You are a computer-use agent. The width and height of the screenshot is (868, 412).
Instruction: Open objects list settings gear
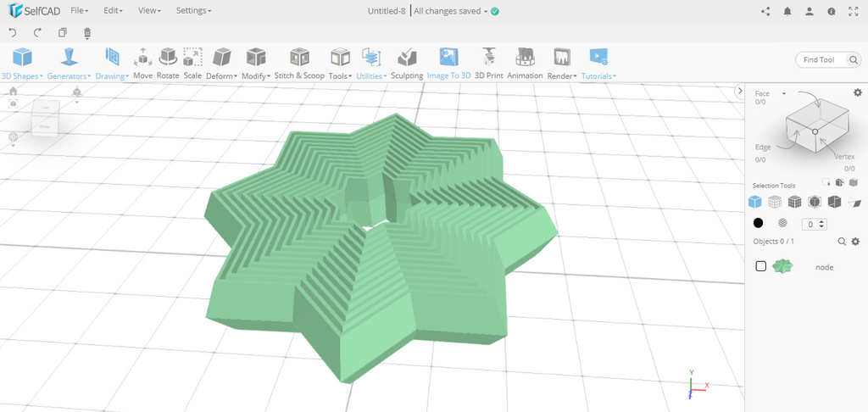855,242
